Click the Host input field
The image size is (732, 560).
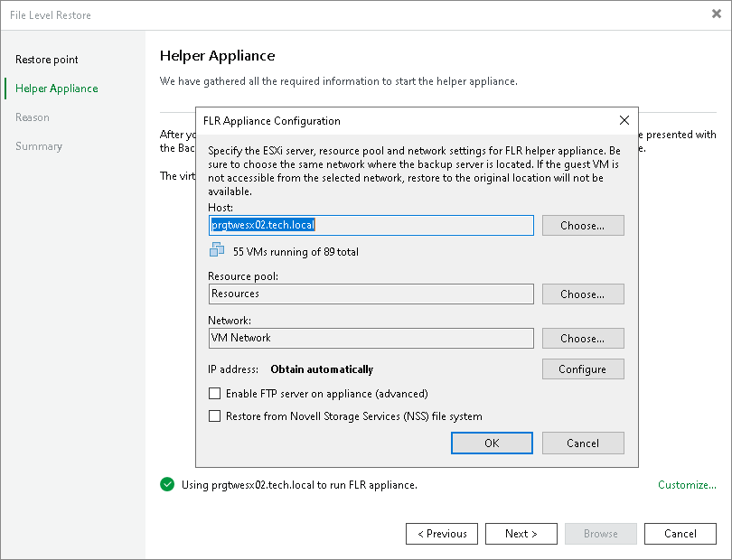[371, 226]
